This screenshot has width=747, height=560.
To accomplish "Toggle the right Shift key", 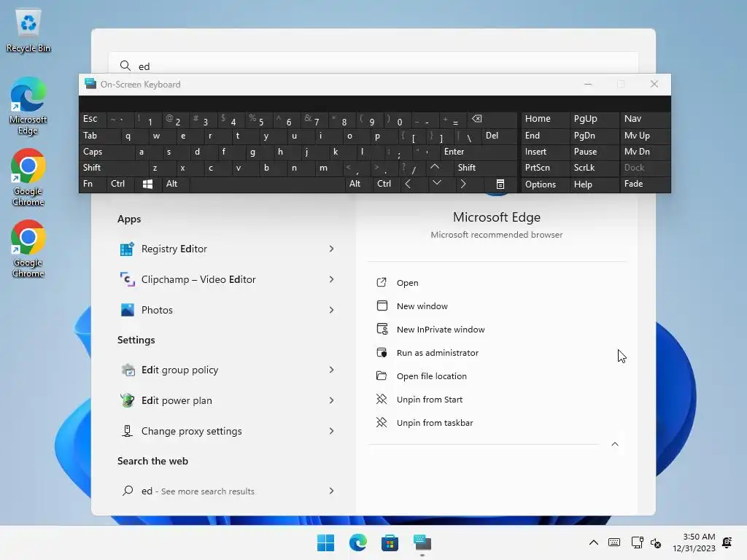I will (x=485, y=168).
